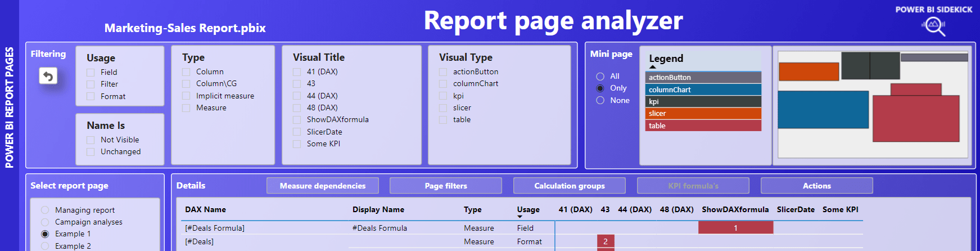Select the blue columnChart legend entry

point(703,90)
